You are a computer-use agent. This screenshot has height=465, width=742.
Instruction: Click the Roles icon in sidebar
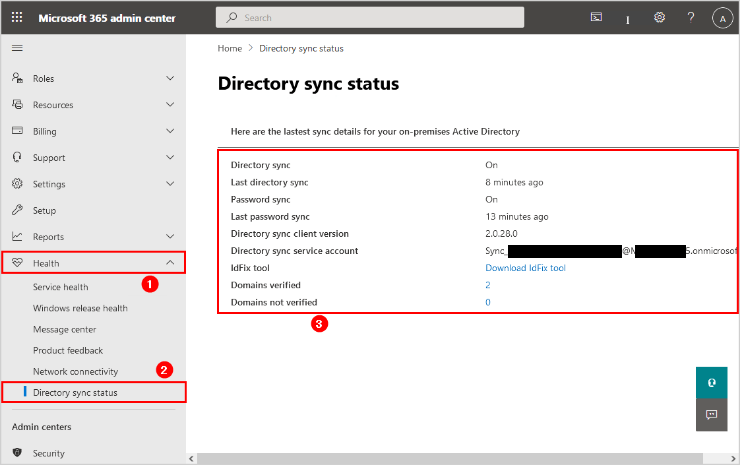pos(18,78)
